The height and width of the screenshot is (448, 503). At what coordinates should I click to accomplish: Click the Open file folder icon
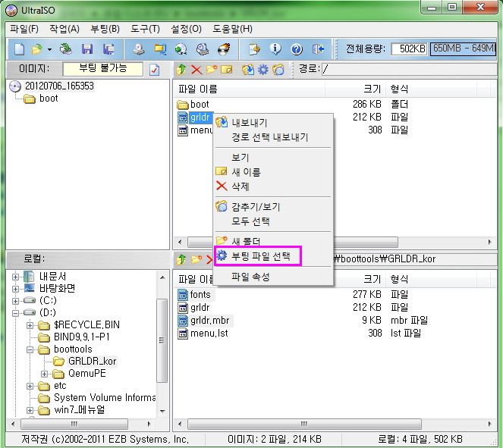36,49
